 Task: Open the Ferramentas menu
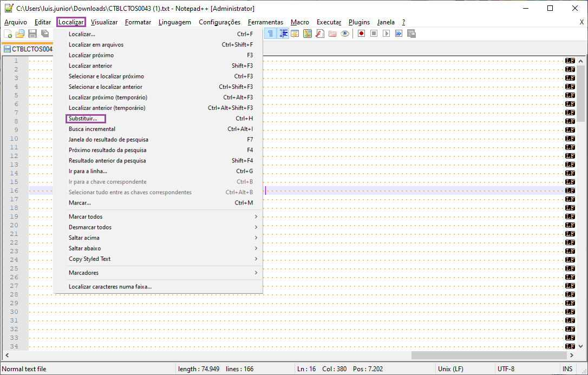[265, 22]
